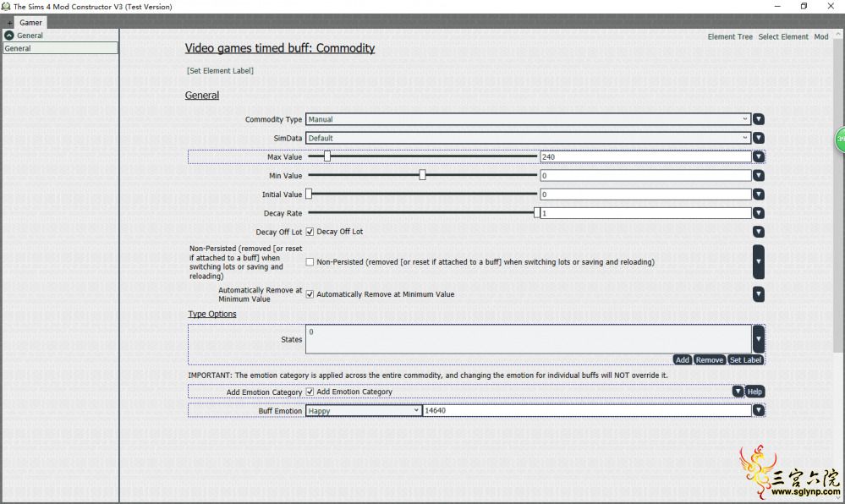The width and height of the screenshot is (845, 504).
Task: Open the Buff Emotion Happy dropdown
Action: pos(363,411)
